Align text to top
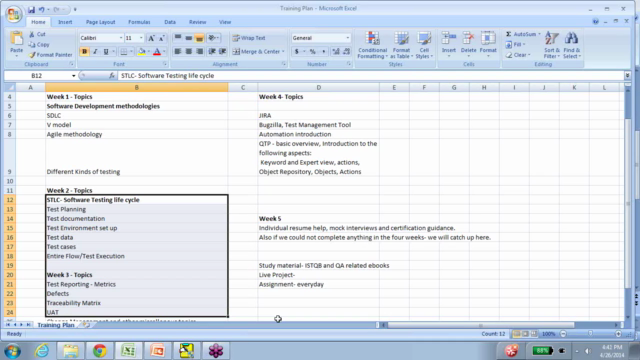The width and height of the screenshot is (640, 360). 178,38
